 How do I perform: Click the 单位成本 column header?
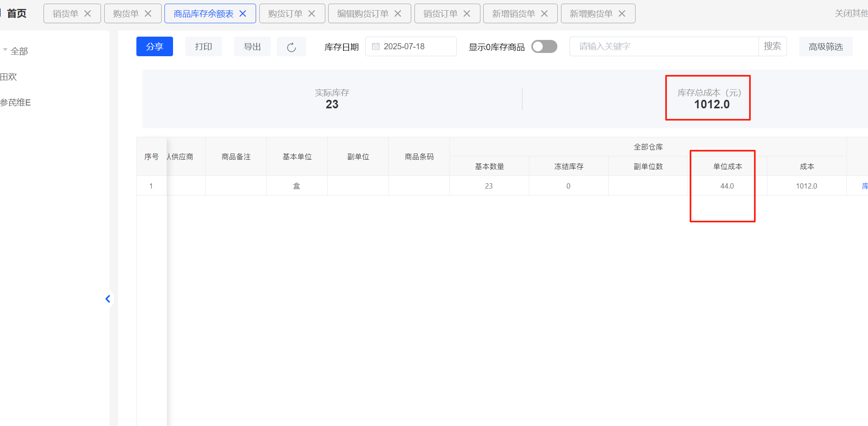click(728, 167)
